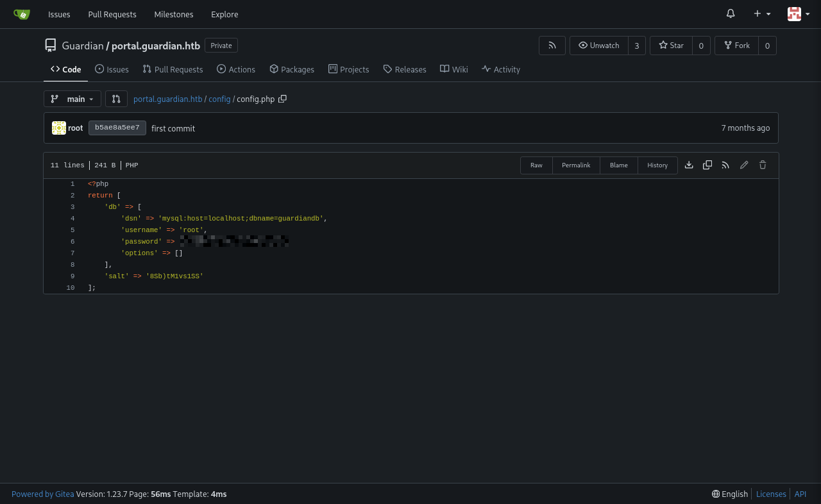Screen dimensions: 821x504
Task: Change interface language from English
Action: click(729, 494)
